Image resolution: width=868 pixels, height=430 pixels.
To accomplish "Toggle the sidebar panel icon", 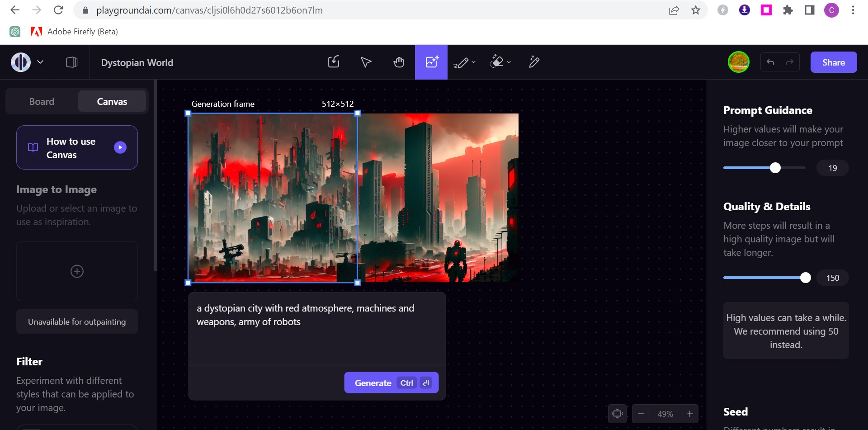I will click(71, 62).
